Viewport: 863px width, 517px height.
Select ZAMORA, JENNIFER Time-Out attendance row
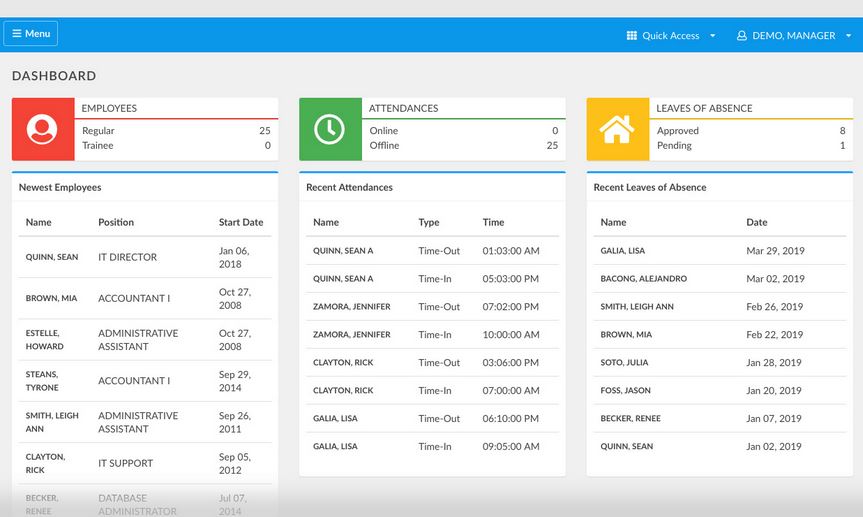point(432,307)
